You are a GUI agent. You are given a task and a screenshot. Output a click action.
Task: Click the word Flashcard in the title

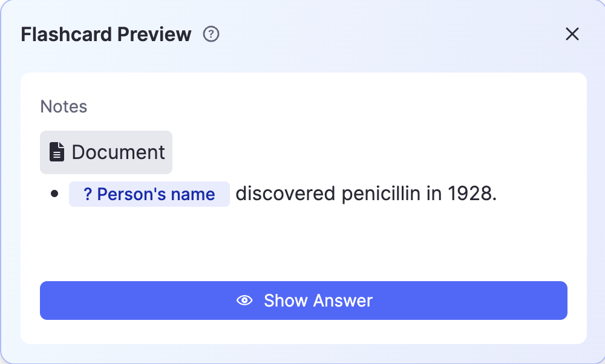tap(66, 34)
